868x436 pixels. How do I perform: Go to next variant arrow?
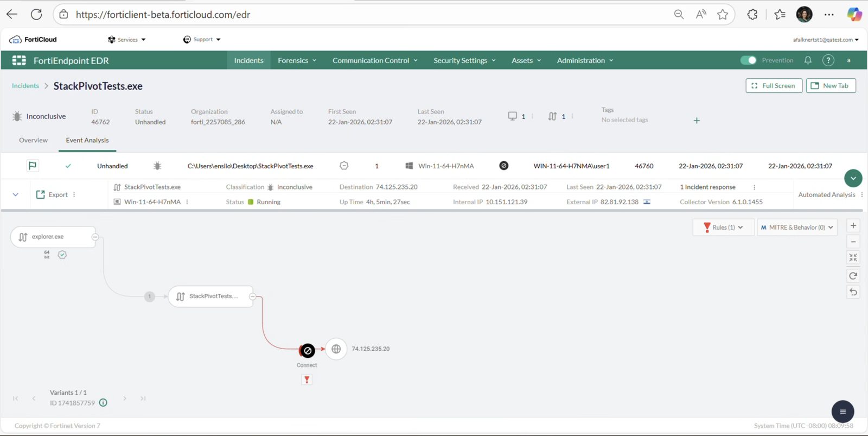click(x=125, y=399)
